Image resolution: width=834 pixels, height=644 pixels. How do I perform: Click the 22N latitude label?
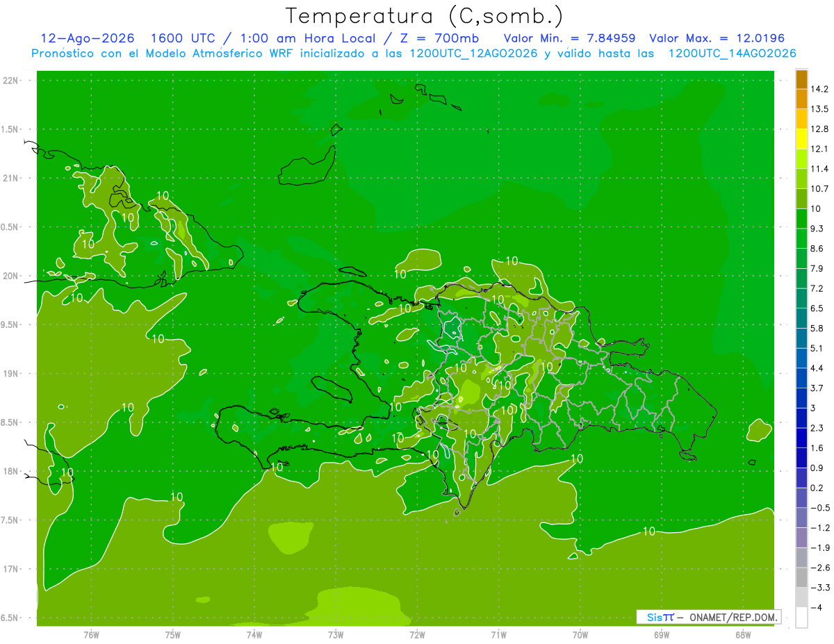[x=12, y=81]
